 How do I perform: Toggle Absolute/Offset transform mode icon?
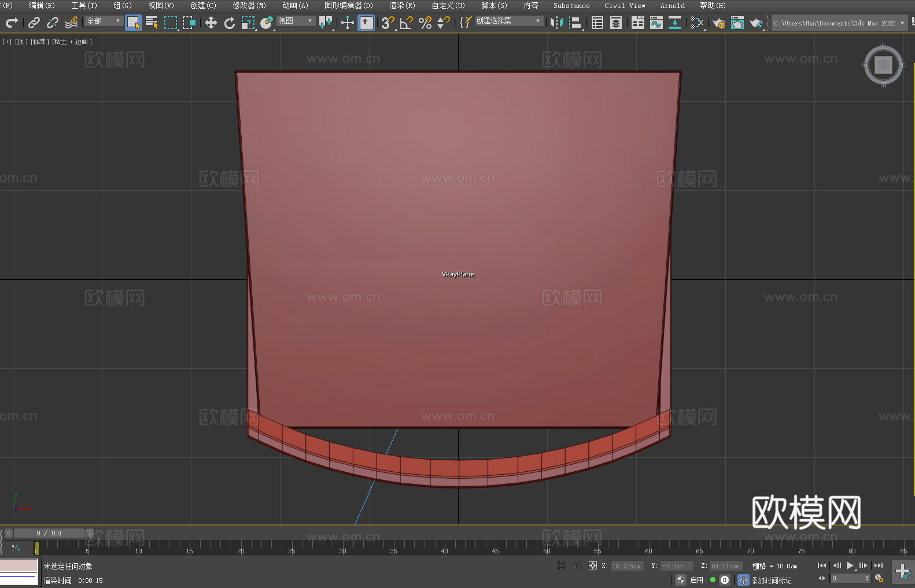592,565
